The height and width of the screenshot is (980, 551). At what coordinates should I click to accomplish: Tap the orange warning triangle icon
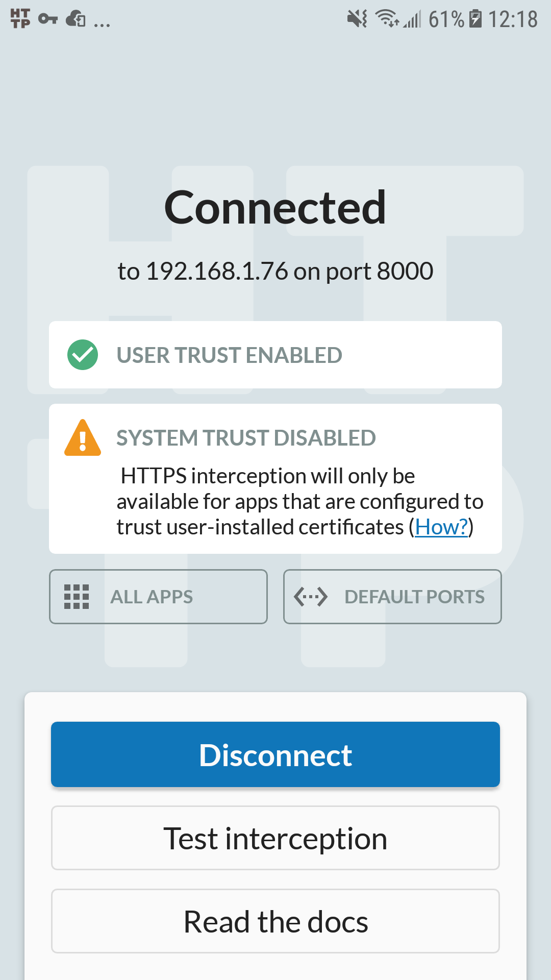point(82,439)
